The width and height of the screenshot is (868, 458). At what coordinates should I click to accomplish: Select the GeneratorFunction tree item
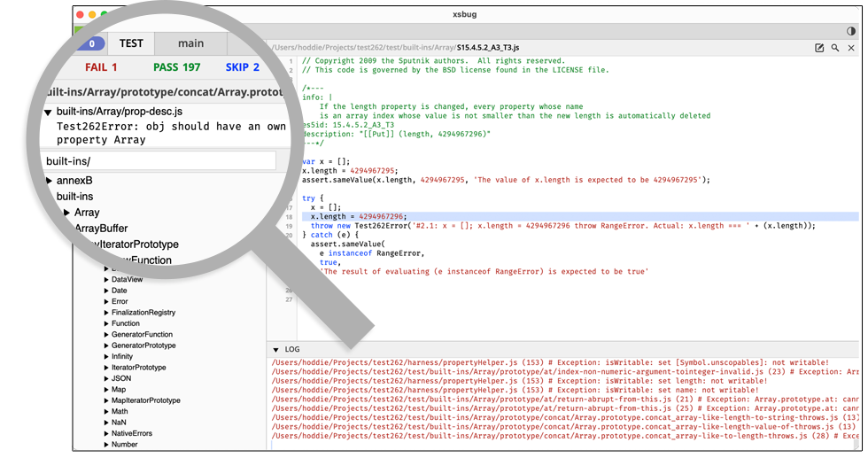pos(142,335)
